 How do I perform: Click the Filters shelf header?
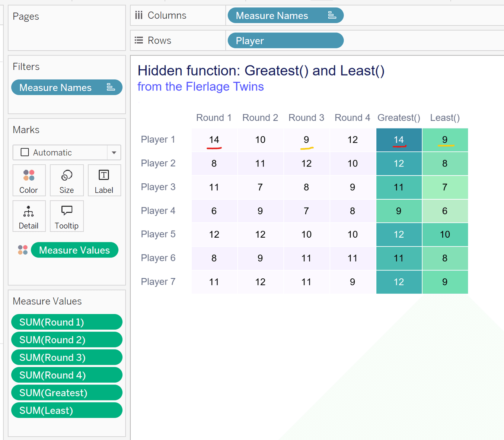26,66
